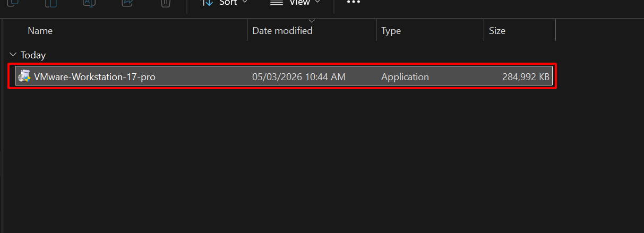Click the Paste clipboard icon

51,3
